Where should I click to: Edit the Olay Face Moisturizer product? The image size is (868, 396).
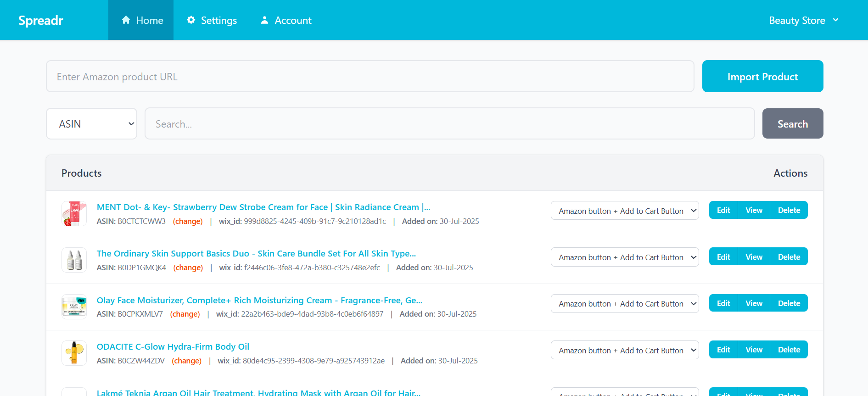tap(723, 303)
